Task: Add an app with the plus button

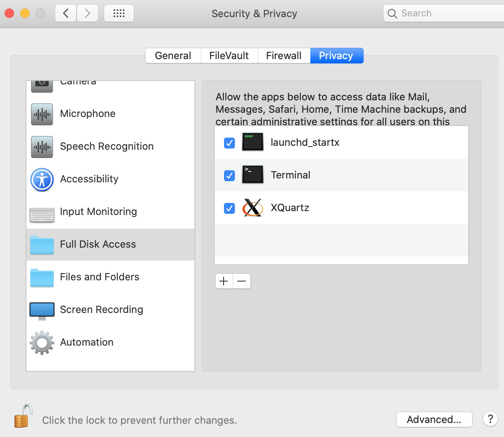Action: coord(224,281)
